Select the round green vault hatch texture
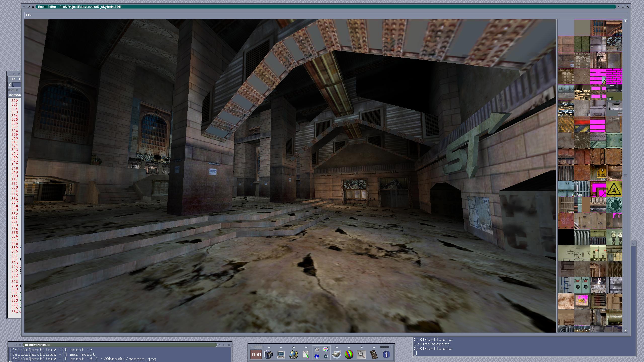Viewport: 644px width, 362px height. pos(614,205)
